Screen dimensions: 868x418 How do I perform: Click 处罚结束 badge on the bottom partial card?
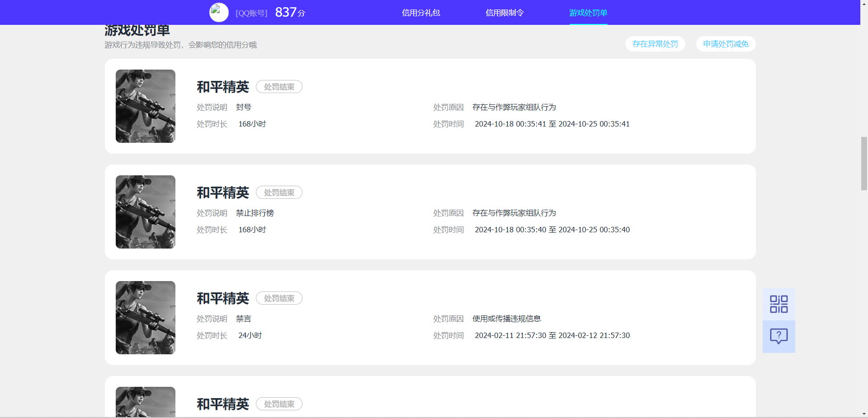279,404
